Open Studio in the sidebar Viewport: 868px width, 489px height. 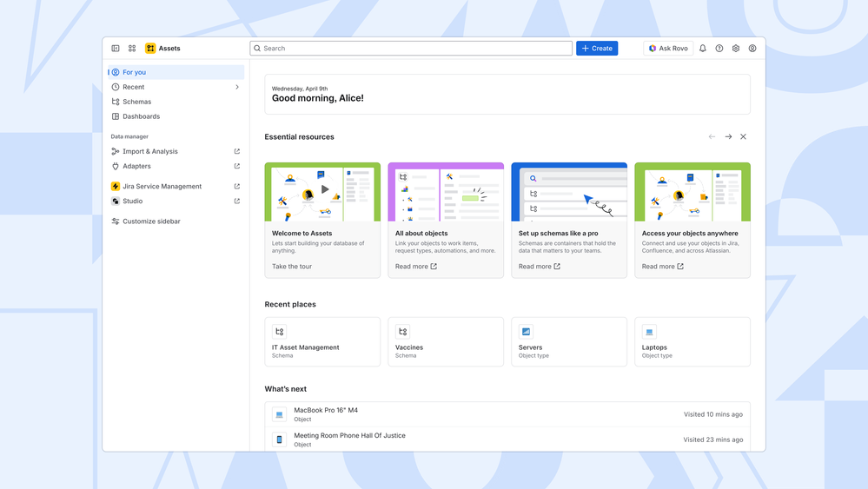tap(176, 201)
